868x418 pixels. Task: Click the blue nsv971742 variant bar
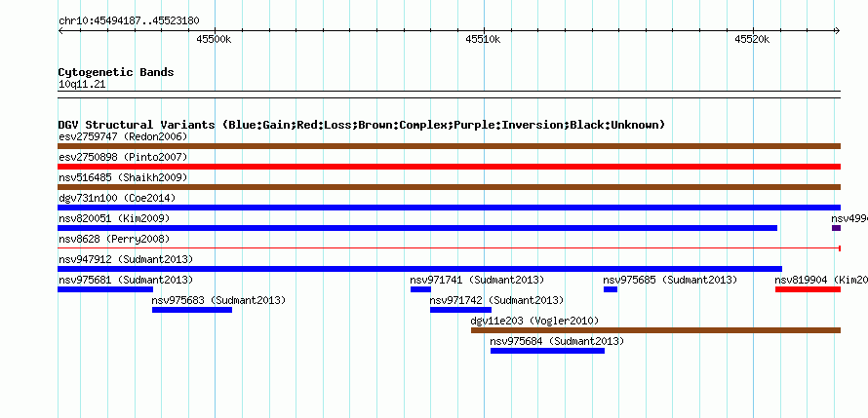pos(460,310)
